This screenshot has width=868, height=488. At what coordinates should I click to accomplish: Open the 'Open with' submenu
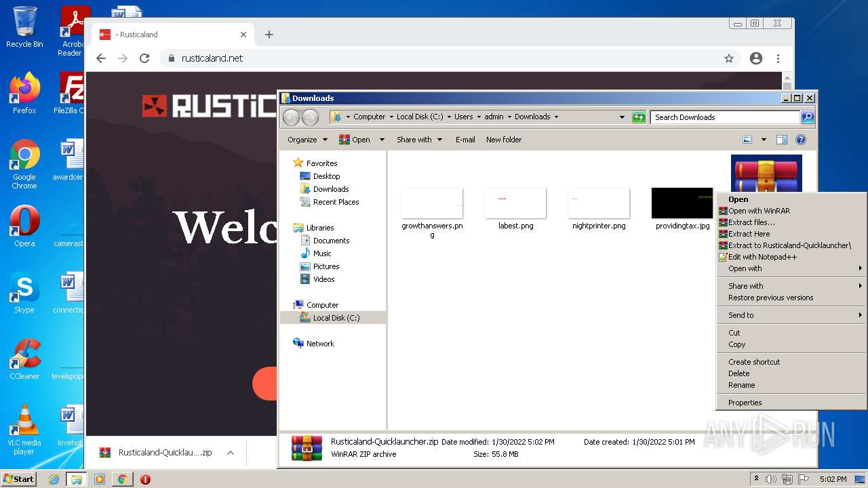coord(791,268)
